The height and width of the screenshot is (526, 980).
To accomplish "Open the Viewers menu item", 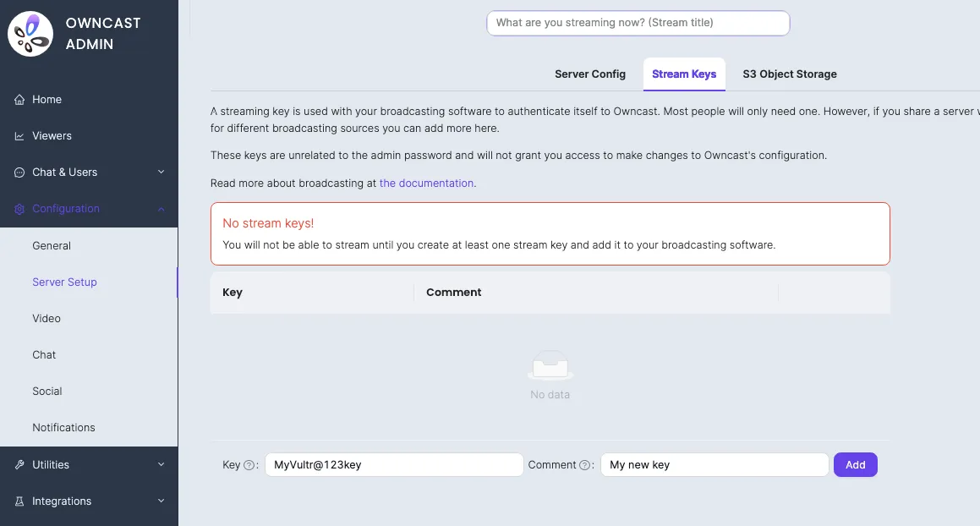I will pyautogui.click(x=89, y=135).
